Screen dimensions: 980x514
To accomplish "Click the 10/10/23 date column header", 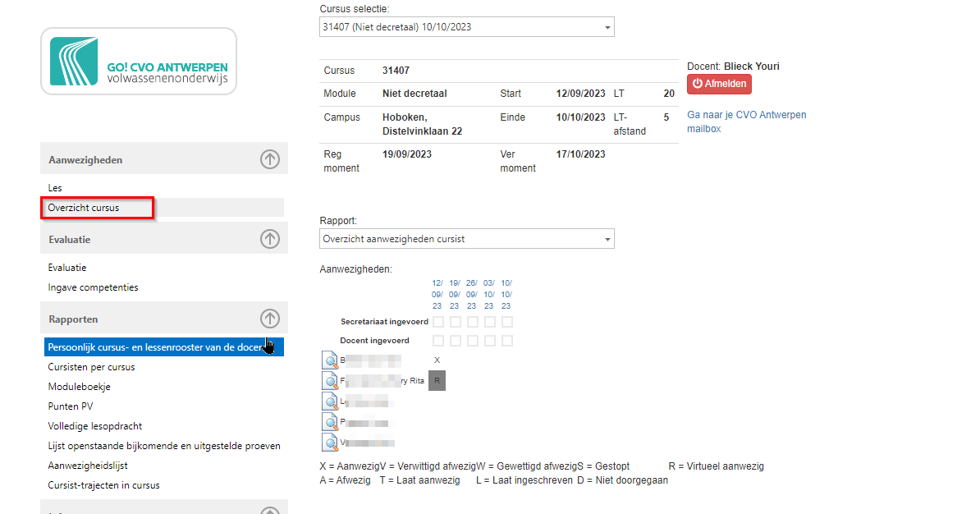I will click(506, 295).
